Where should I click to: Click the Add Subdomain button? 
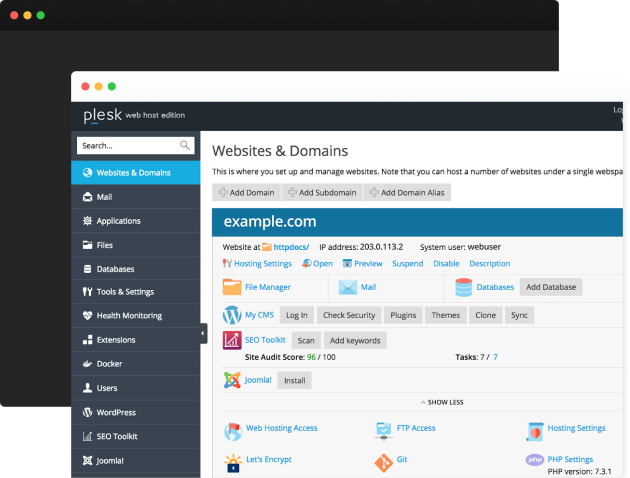[x=322, y=192]
